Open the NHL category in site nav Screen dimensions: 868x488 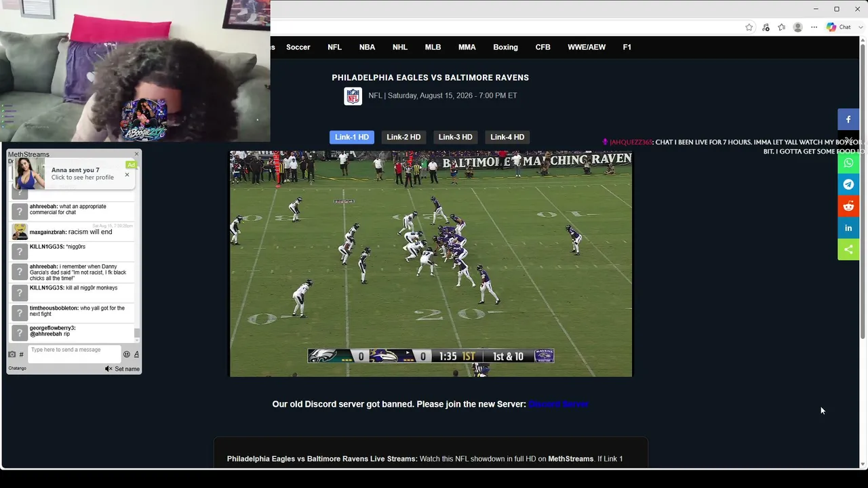click(400, 47)
